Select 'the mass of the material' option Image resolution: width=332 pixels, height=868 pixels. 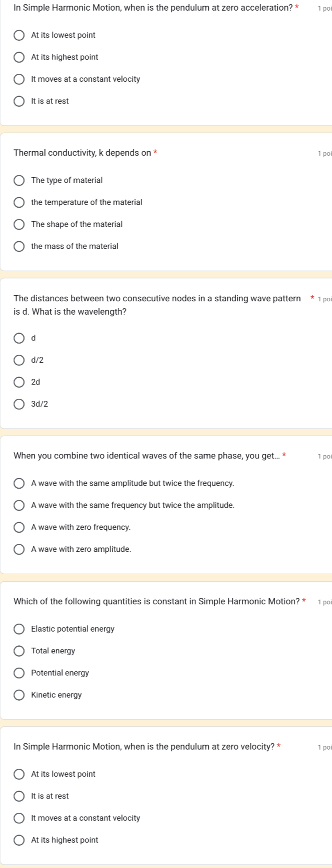click(x=19, y=246)
